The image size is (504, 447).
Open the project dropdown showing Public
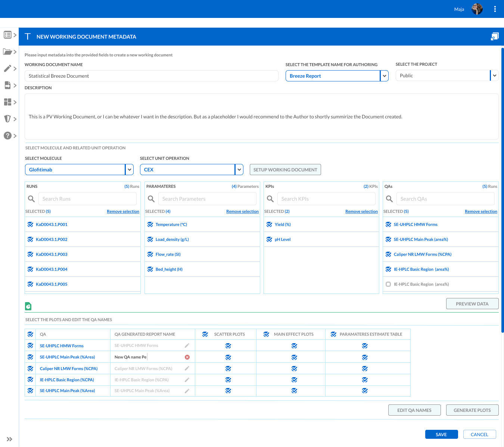(x=494, y=75)
